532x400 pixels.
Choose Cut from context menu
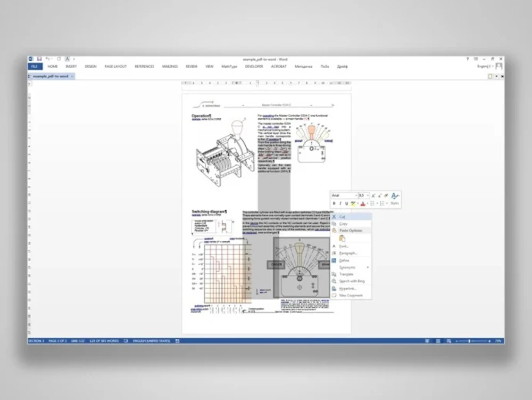(x=351, y=217)
